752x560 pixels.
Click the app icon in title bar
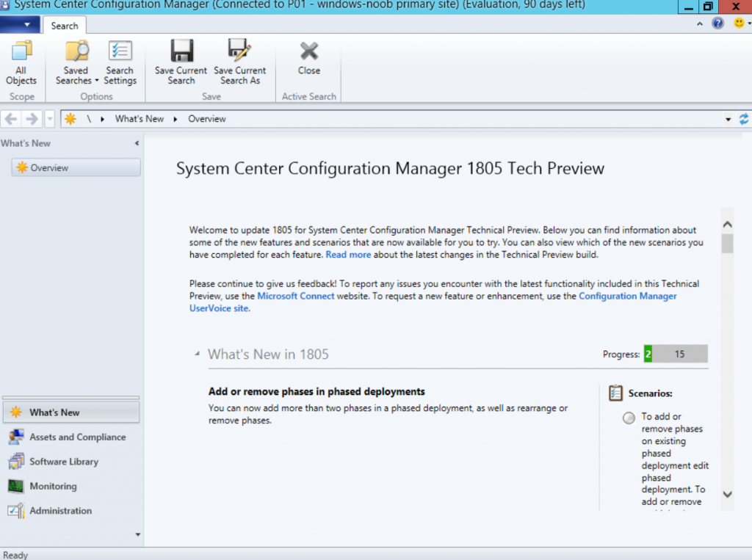5,5
